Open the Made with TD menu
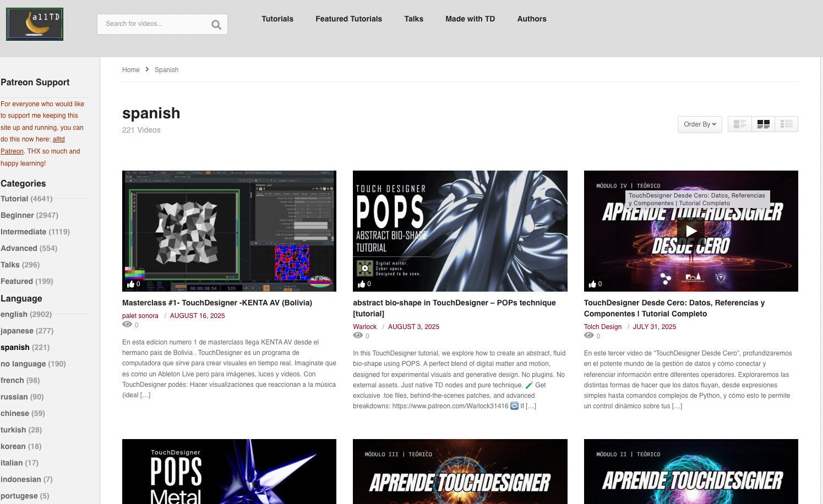 470,19
